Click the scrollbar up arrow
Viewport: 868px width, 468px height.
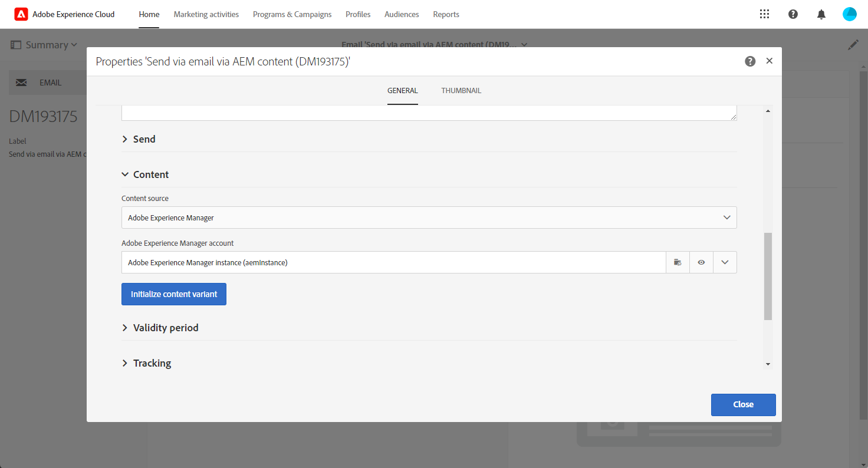tap(768, 111)
